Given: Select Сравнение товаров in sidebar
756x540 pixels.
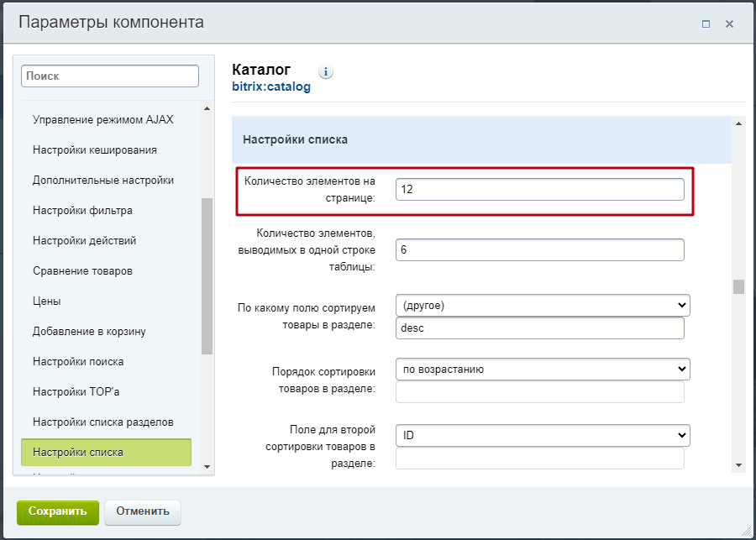Looking at the screenshot, I should pos(82,271).
